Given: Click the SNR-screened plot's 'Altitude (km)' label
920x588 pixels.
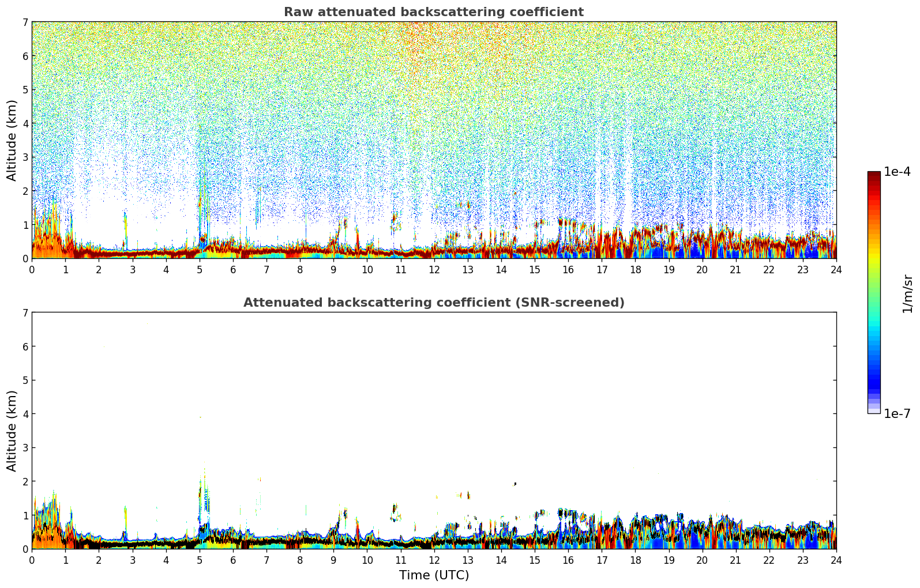Looking at the screenshot, I should (x=12, y=431).
